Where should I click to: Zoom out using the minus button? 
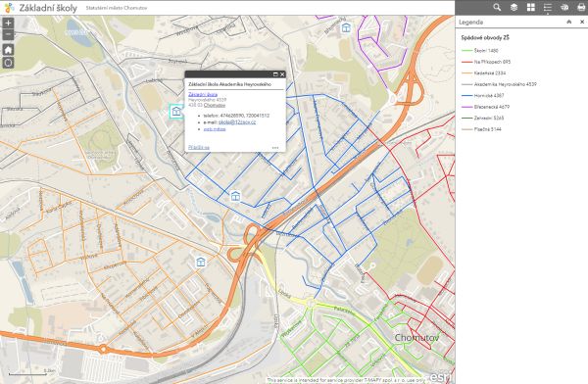(8, 34)
